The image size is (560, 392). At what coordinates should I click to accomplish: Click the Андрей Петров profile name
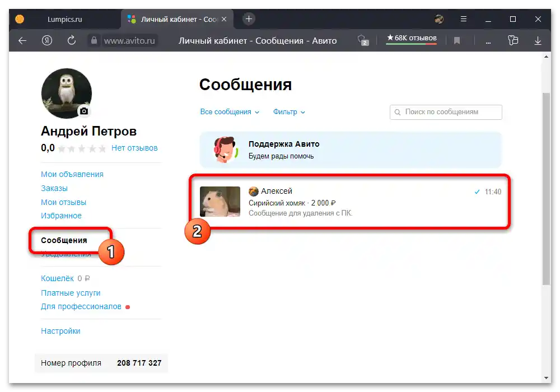click(88, 131)
